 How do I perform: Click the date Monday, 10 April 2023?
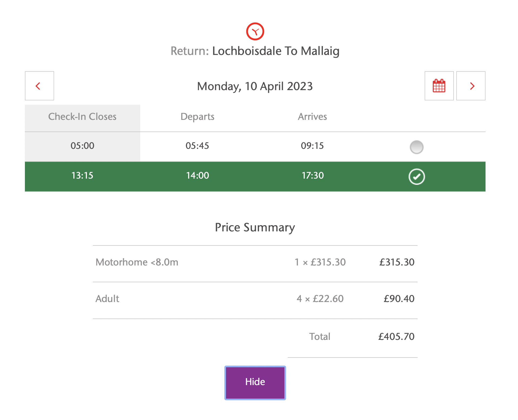pos(255,86)
